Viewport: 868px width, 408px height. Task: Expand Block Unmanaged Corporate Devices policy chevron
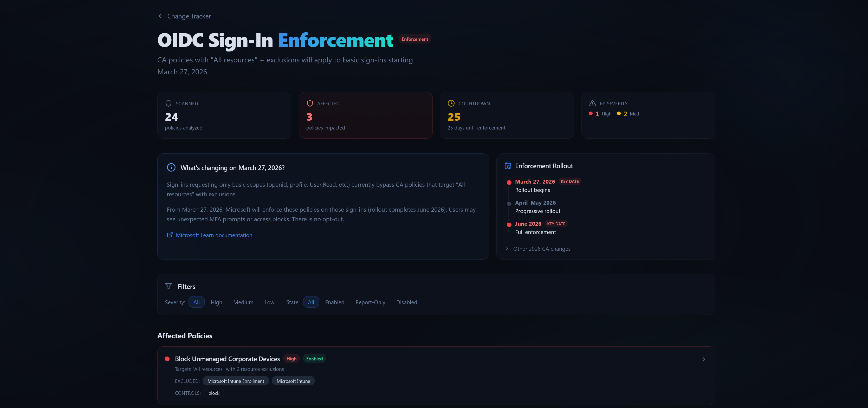tap(704, 359)
